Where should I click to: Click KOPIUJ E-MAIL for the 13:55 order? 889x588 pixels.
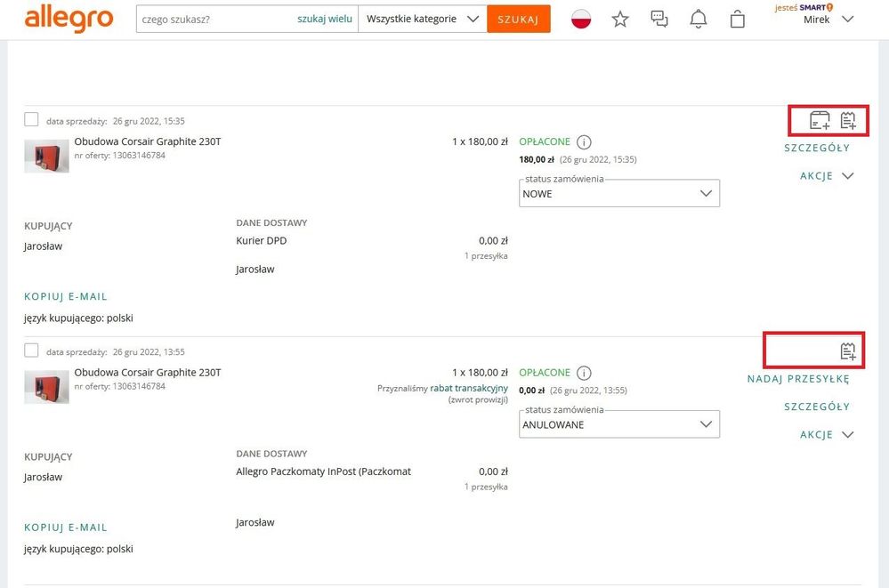tap(65, 528)
